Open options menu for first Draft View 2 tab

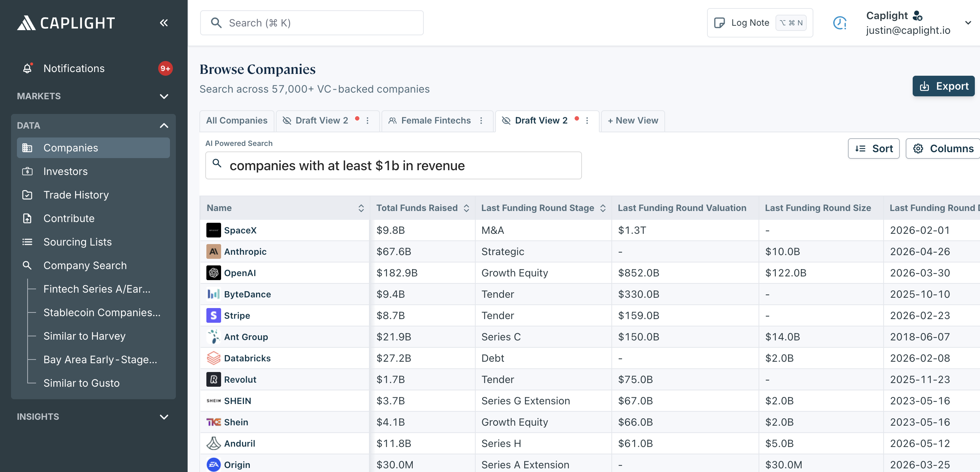point(367,121)
